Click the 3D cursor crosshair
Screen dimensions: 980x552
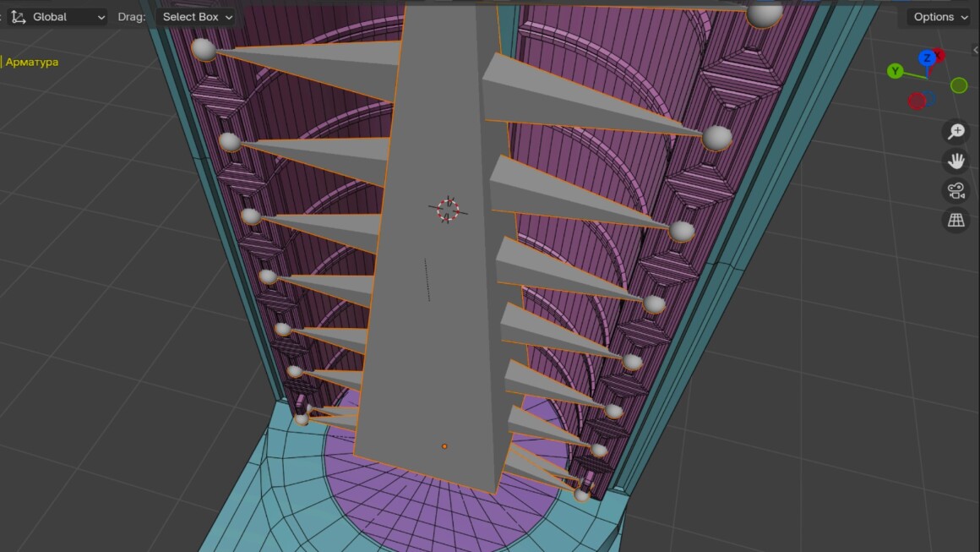[447, 210]
